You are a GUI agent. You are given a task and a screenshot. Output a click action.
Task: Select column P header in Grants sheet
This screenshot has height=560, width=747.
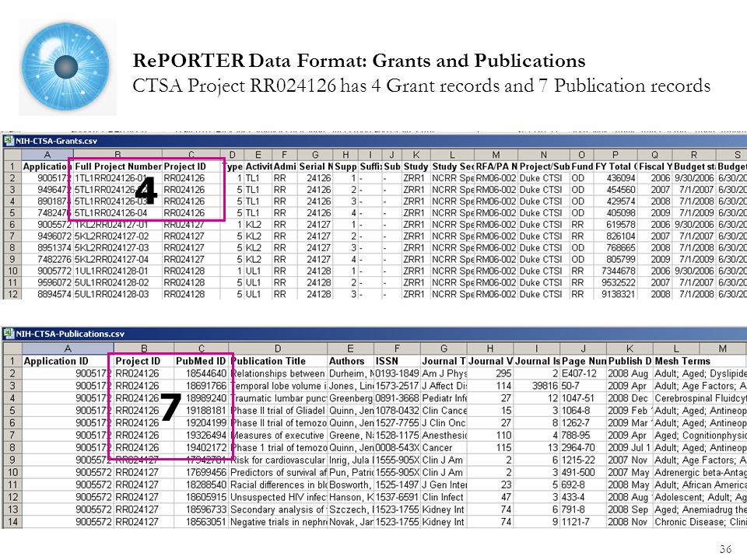[615, 155]
